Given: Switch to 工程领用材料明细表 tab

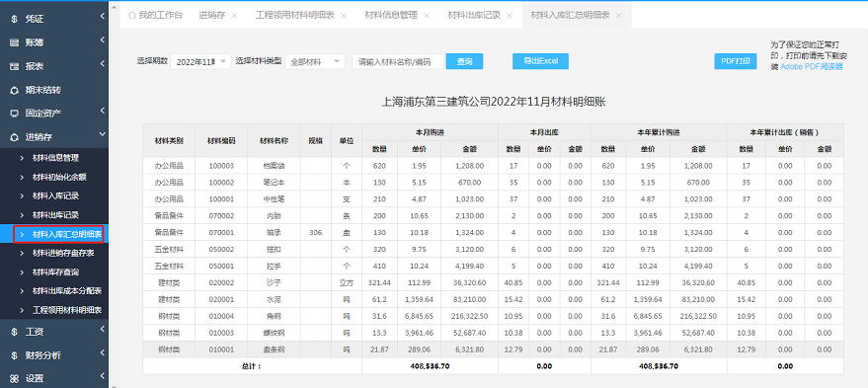Looking at the screenshot, I should coord(295,16).
